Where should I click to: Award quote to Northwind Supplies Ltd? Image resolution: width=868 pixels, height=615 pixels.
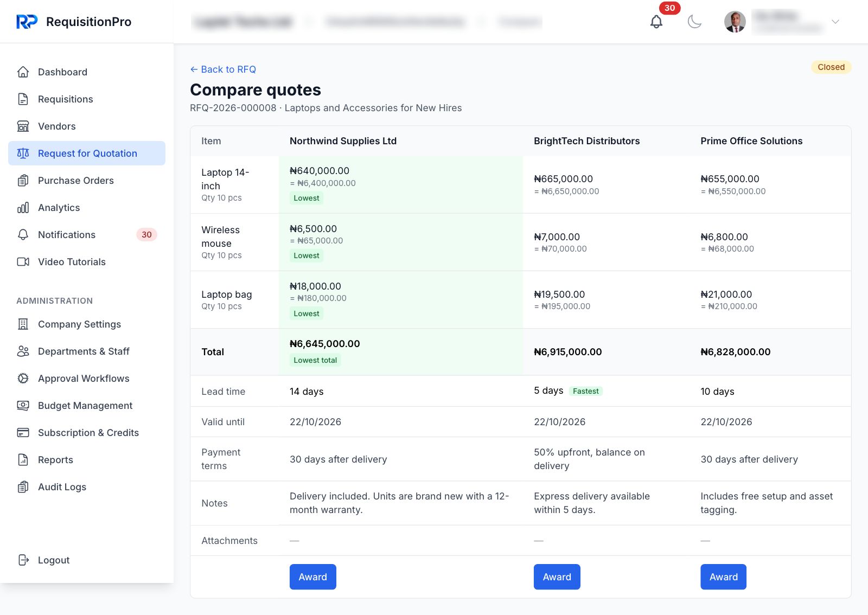pos(313,577)
